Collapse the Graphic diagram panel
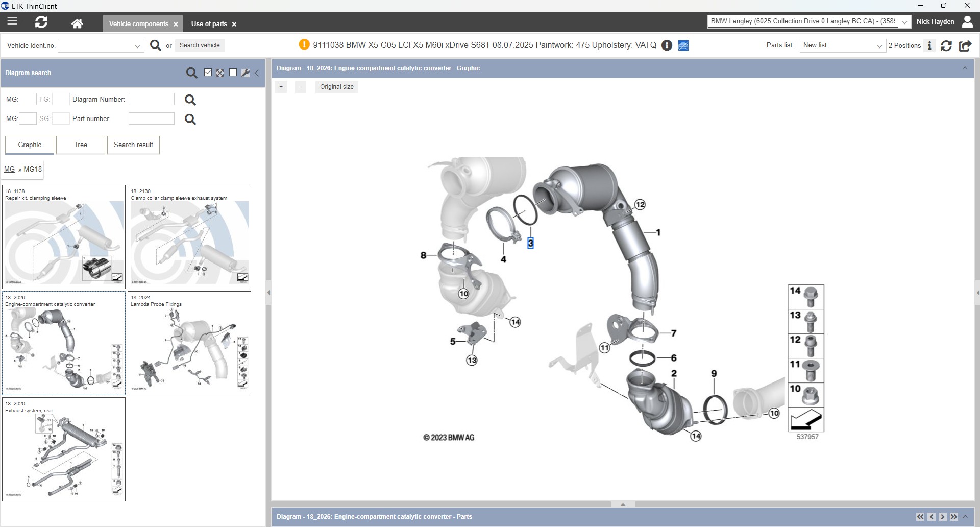This screenshot has width=980, height=527. click(x=965, y=68)
